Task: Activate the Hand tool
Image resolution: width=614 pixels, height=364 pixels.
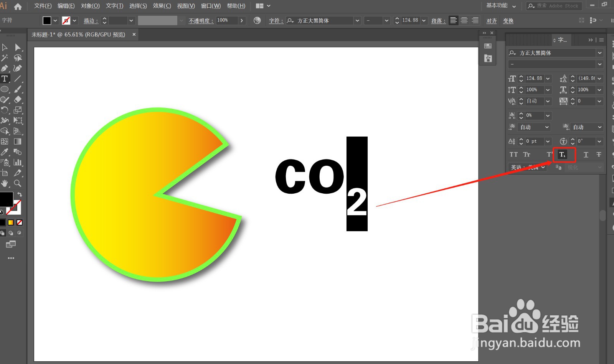Action: 5,183
